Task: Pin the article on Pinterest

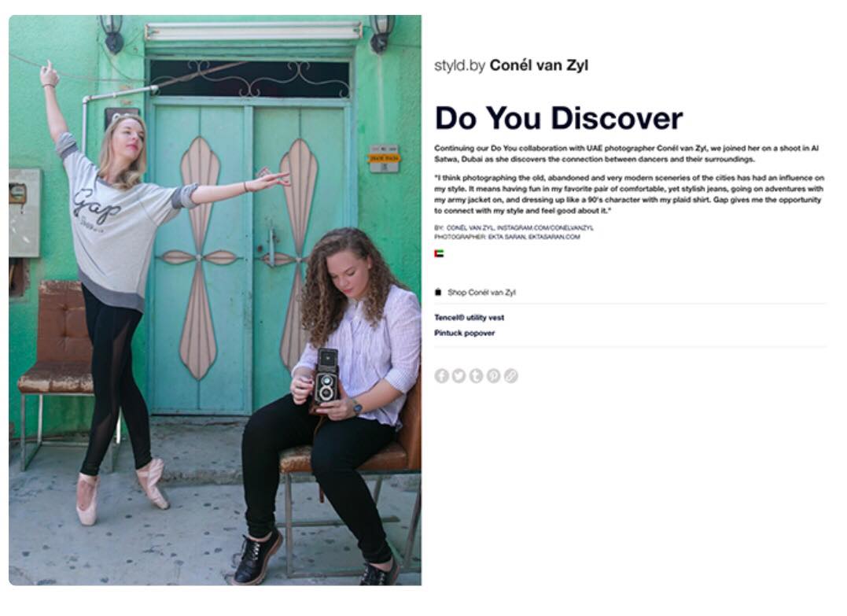Action: coord(493,375)
